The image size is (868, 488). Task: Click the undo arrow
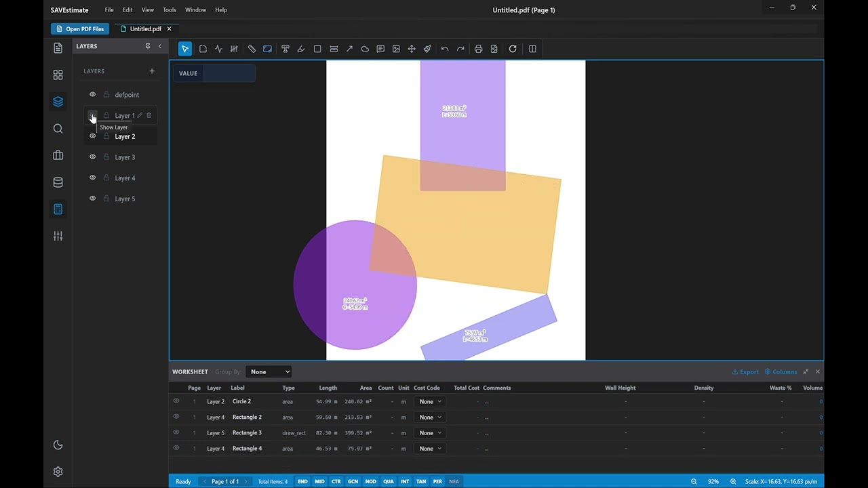click(x=445, y=49)
